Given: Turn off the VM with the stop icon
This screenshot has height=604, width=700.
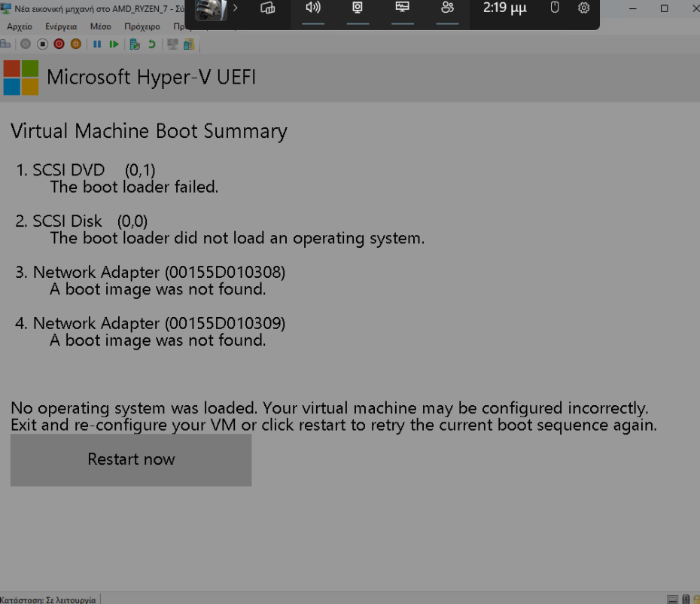Looking at the screenshot, I should pos(42,44).
